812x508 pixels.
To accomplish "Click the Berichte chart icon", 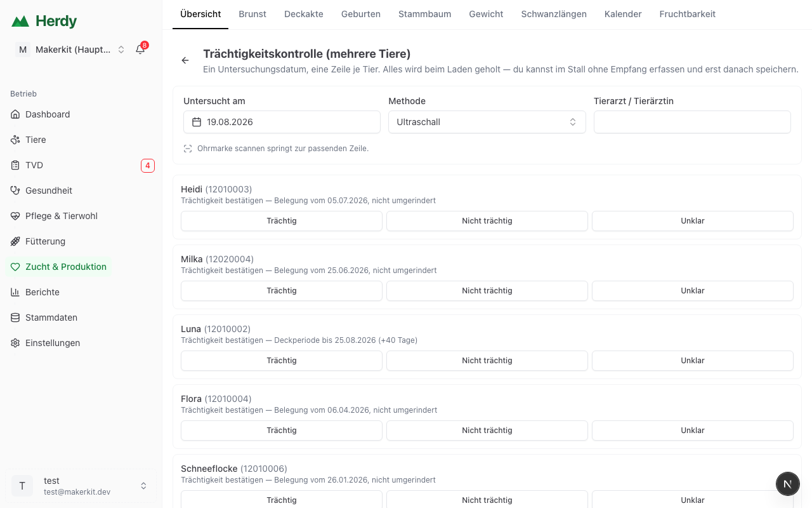I will click(15, 292).
